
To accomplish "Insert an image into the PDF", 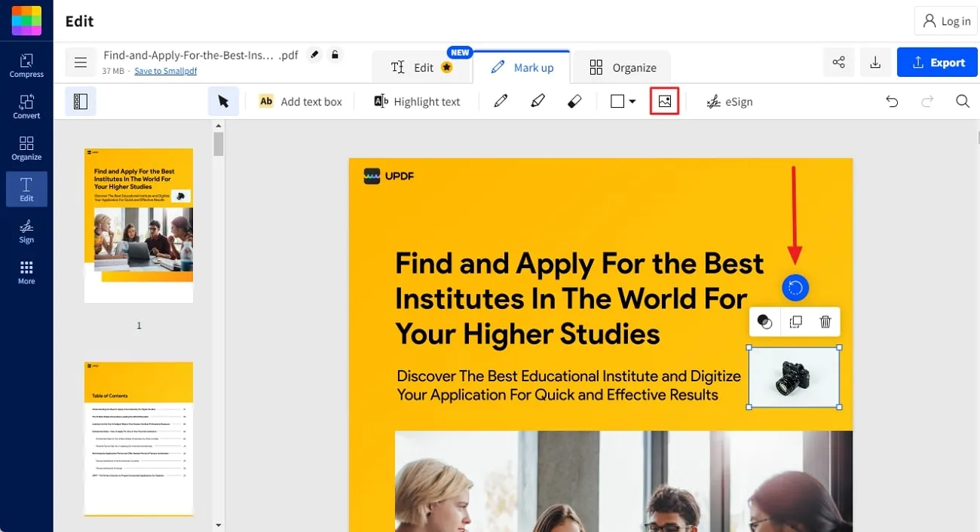I will [x=664, y=101].
